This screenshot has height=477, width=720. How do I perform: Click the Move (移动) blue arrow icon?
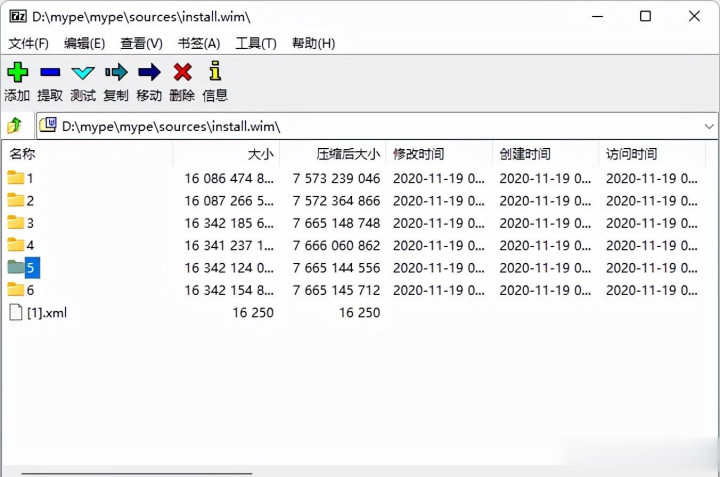[x=149, y=72]
